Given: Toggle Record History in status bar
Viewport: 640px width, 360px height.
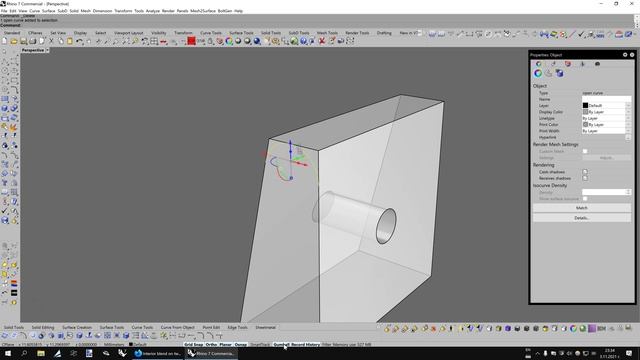Looking at the screenshot, I should click(305, 344).
